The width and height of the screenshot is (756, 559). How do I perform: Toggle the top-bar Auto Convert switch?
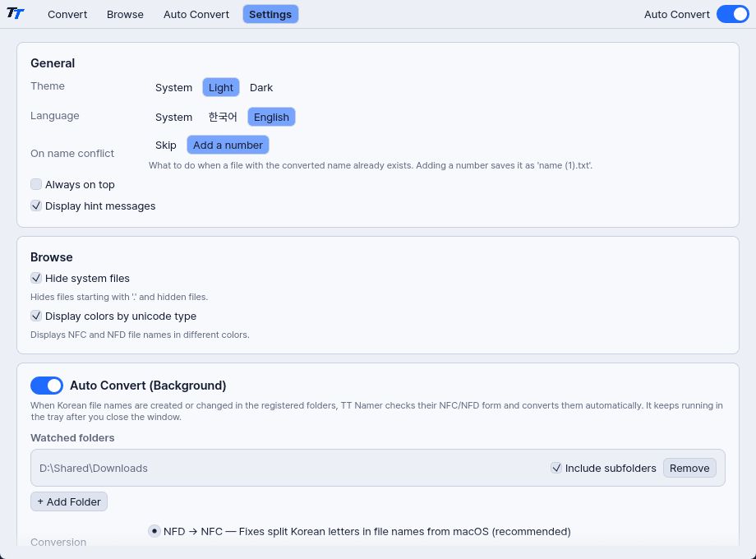click(732, 15)
